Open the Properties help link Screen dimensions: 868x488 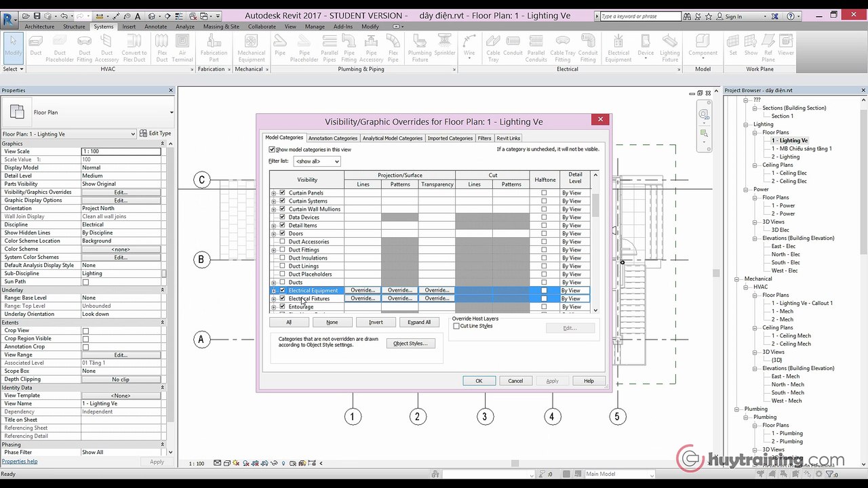click(19, 462)
